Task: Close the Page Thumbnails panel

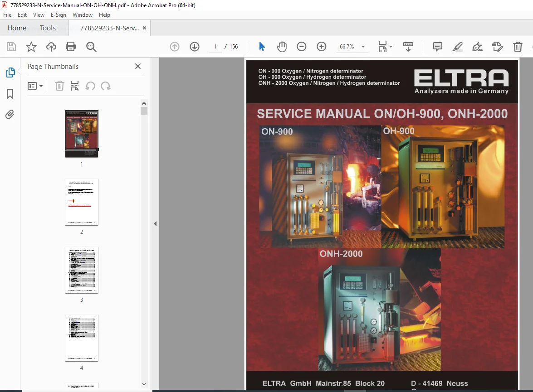Action: (137, 66)
